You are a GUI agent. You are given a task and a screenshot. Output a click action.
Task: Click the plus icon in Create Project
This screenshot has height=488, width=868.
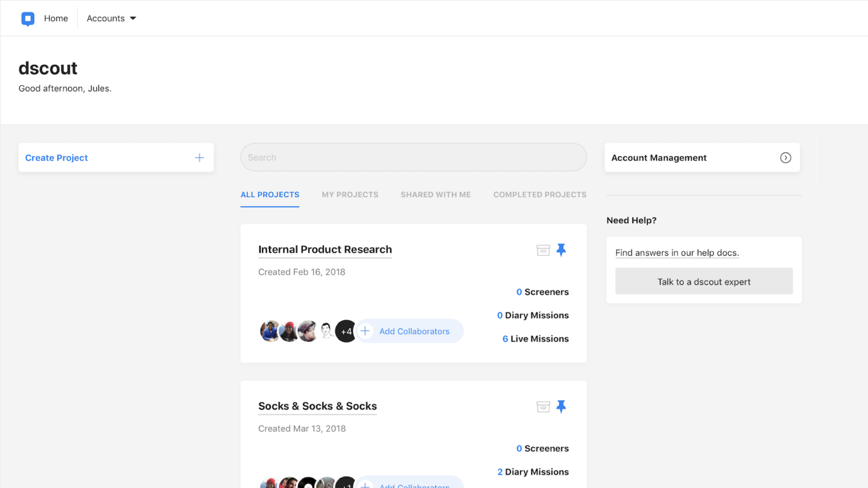pos(199,158)
